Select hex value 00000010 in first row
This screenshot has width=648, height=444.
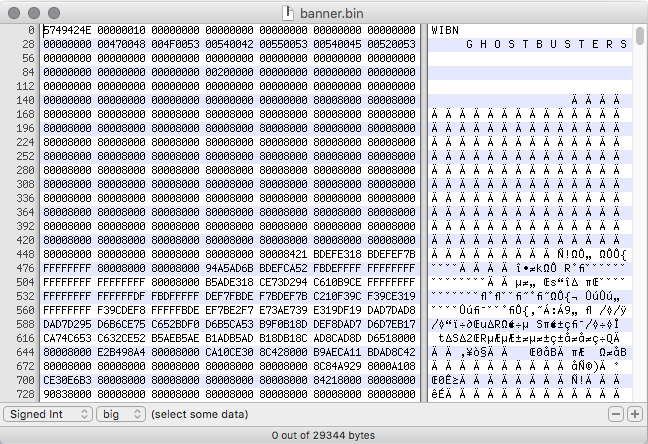(x=122, y=30)
